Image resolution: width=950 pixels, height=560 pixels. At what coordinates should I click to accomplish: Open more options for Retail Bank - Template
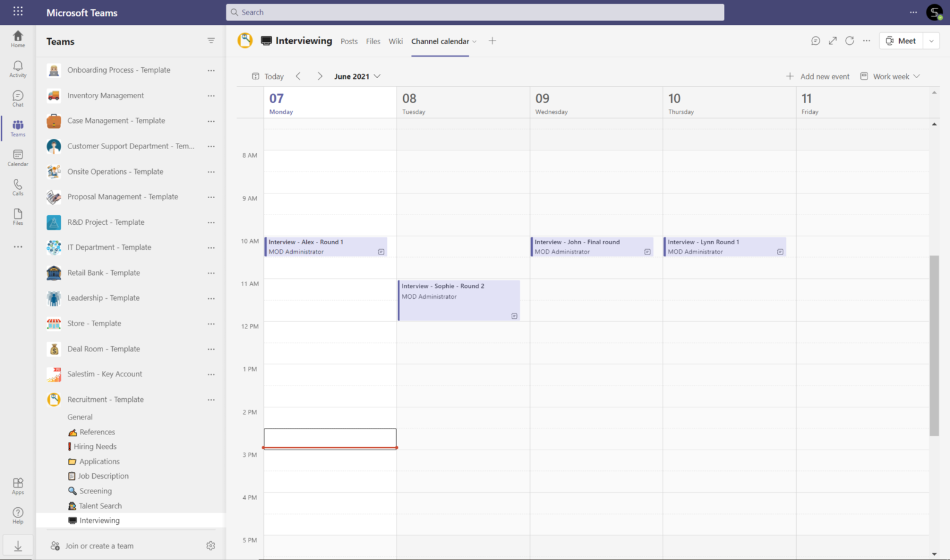[x=211, y=273]
